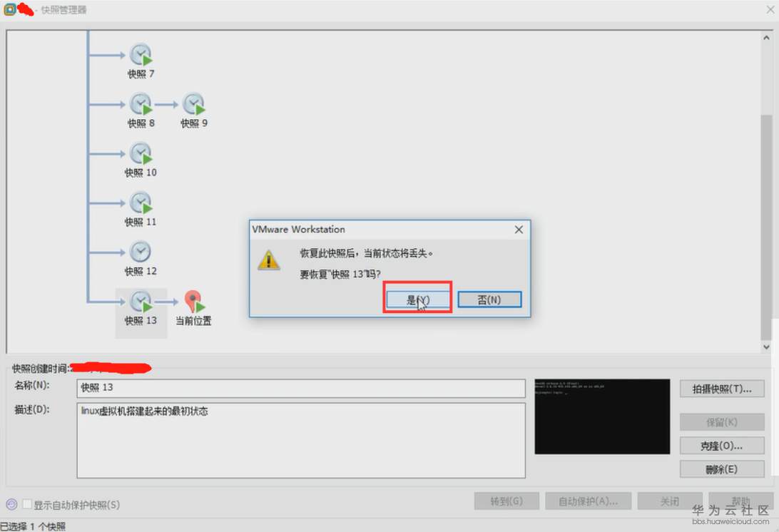The width and height of the screenshot is (779, 532).
Task: Enable 显示自动保护快照(S) checkbox
Action: [x=27, y=505]
